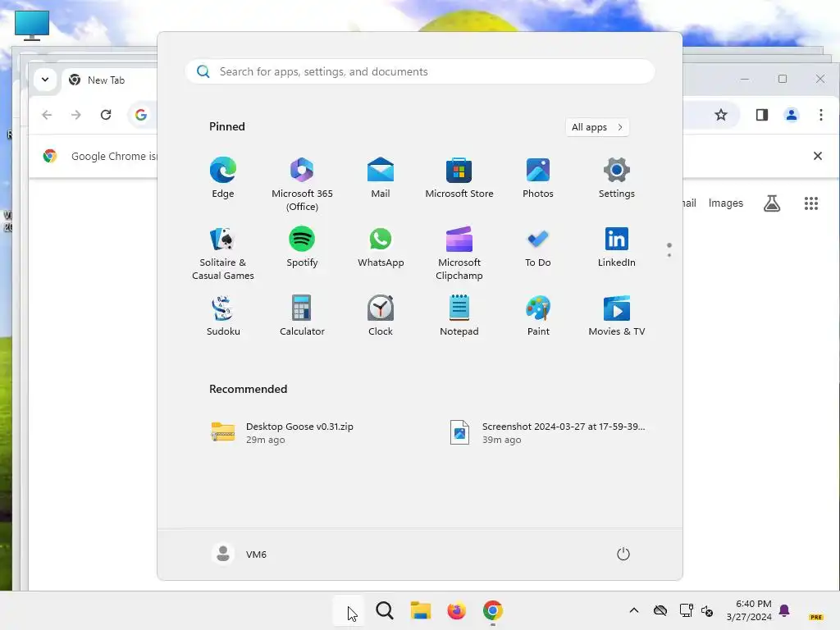Launch Spotify
Screen dimensions: 840x630
302,247
